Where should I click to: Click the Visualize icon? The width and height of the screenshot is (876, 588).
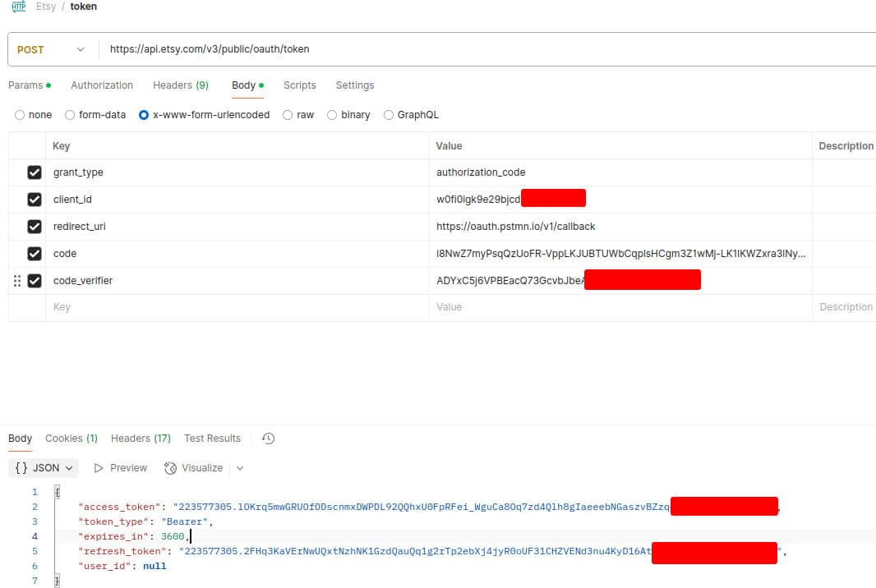click(x=170, y=468)
